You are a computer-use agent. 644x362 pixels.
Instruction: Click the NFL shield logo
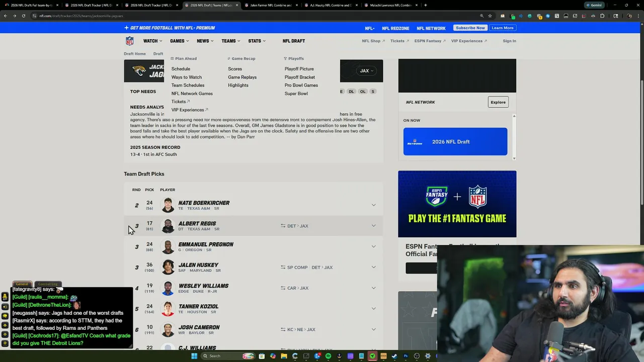point(130,41)
